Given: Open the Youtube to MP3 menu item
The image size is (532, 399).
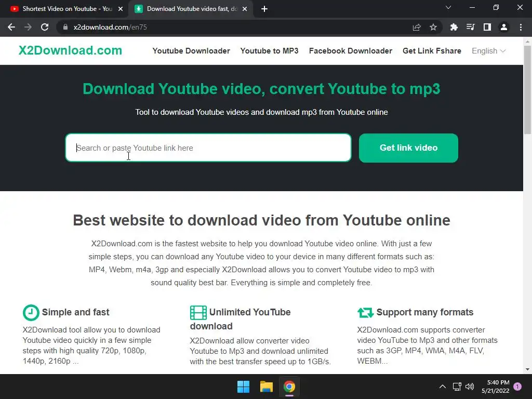Looking at the screenshot, I should click(x=270, y=51).
